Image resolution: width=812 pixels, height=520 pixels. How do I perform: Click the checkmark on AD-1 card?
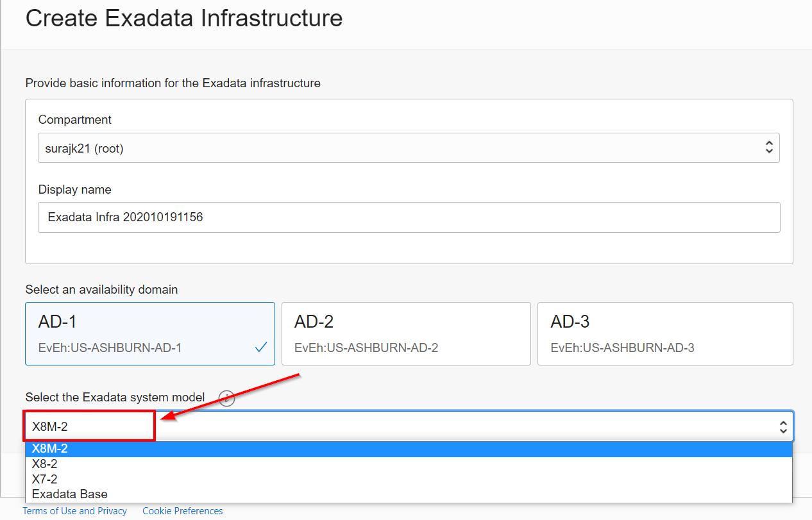tap(260, 346)
